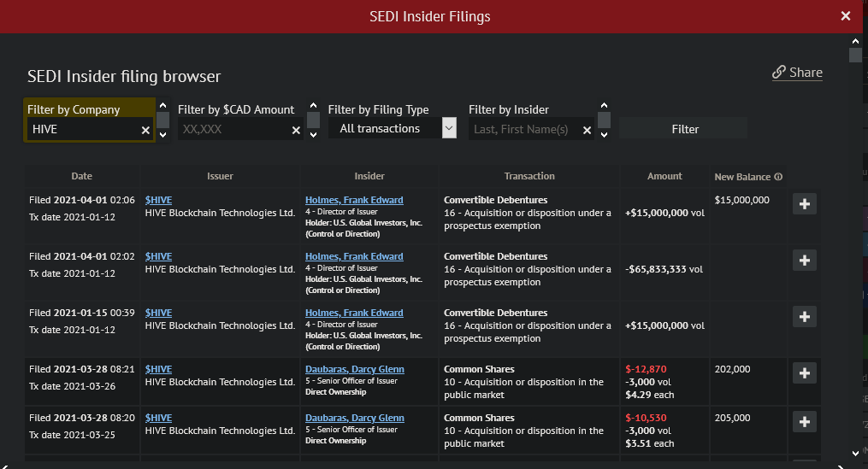Click the New Balance info icon
Screen dimensions: 868x469
(x=778, y=177)
